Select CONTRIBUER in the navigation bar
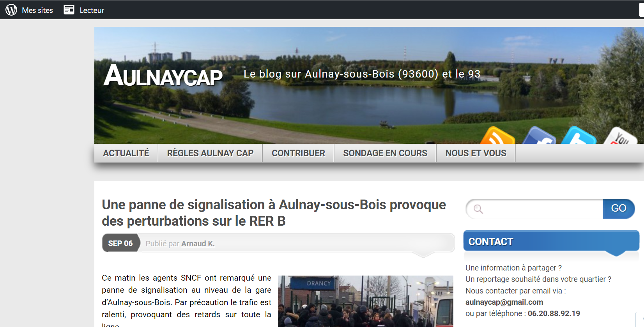The width and height of the screenshot is (644, 327). (x=298, y=153)
